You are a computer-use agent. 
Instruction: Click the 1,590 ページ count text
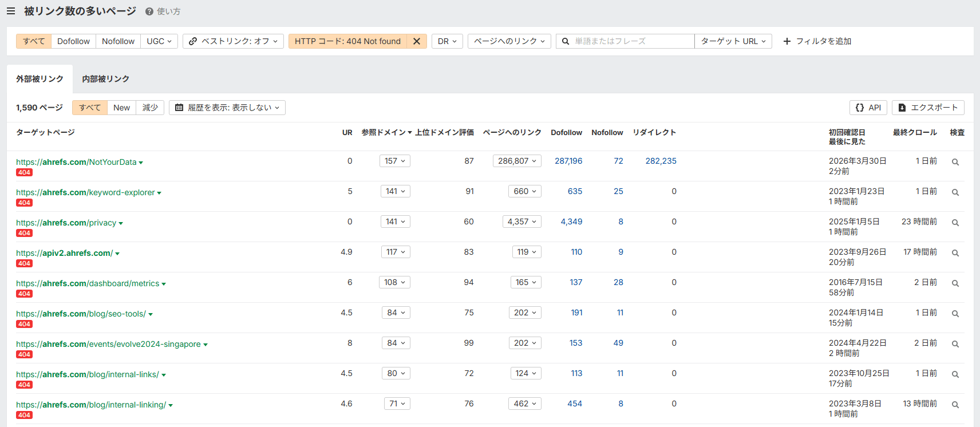39,108
